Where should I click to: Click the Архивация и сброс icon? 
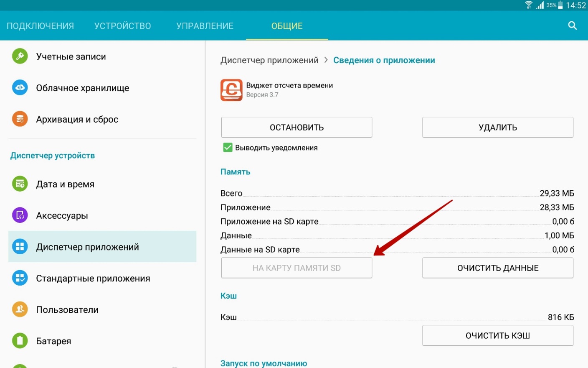click(x=20, y=119)
